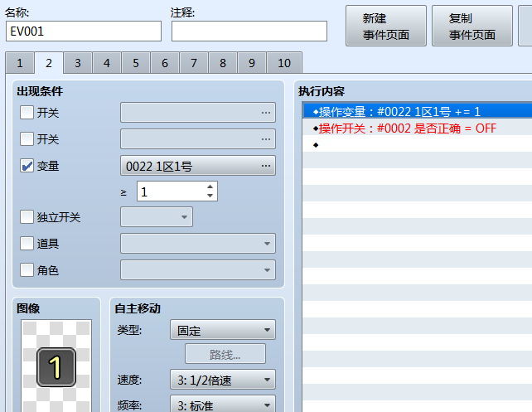Click the event image thumbnail showing 1
The image size is (532, 412).
(56, 366)
